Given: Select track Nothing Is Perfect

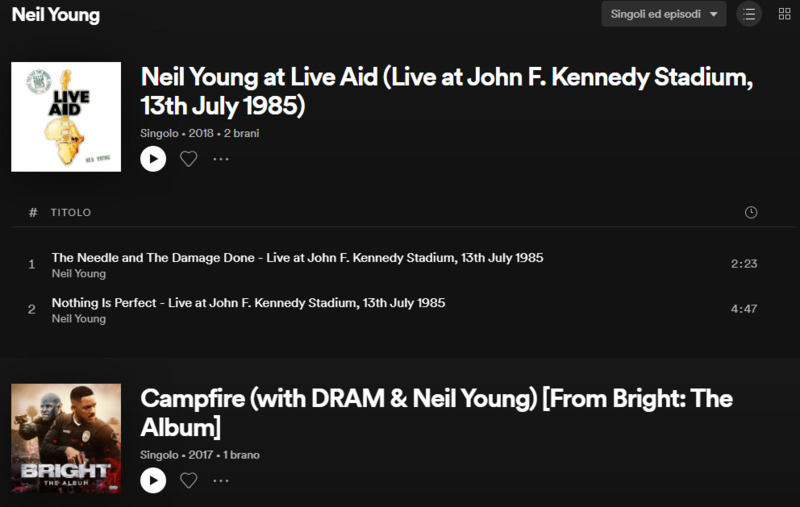Looking at the screenshot, I should click(248, 302).
